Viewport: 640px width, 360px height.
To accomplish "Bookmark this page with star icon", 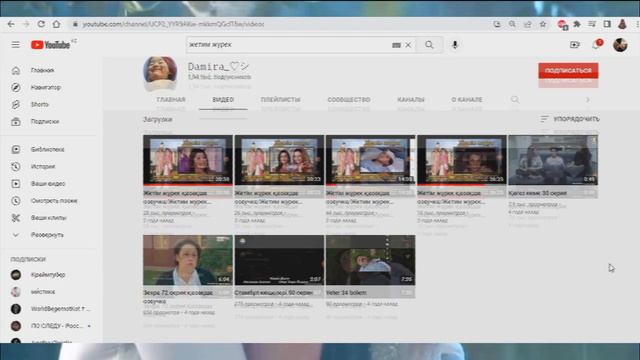I will (543, 24).
